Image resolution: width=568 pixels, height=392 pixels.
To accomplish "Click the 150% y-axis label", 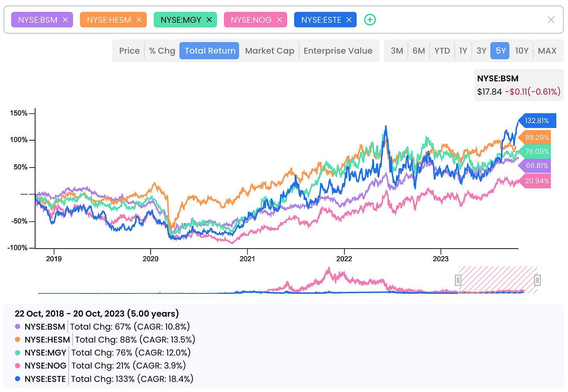I will [x=19, y=113].
